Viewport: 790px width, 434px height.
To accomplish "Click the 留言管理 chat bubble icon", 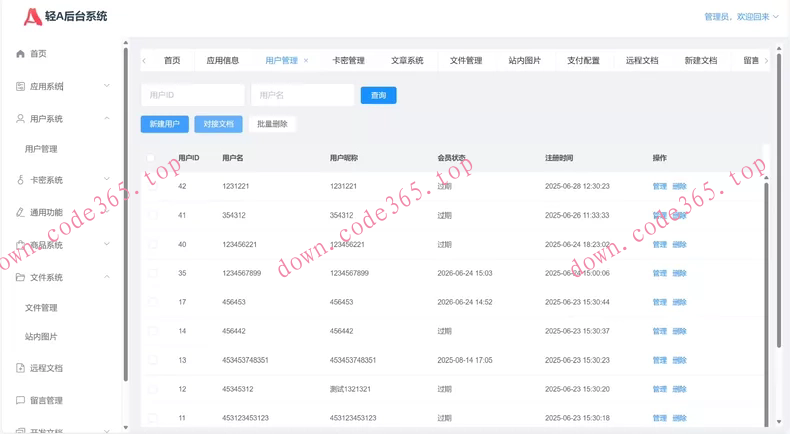I will (x=20, y=400).
